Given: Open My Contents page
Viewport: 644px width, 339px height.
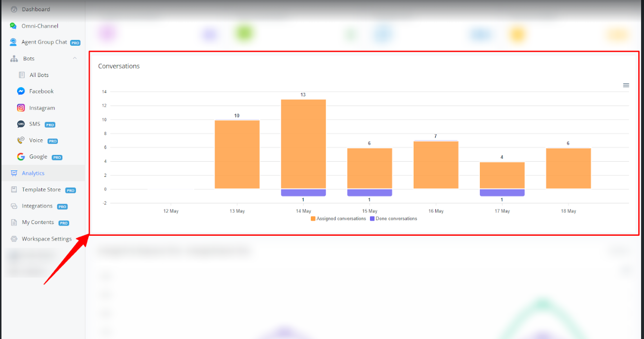Looking at the screenshot, I should 37,223.
